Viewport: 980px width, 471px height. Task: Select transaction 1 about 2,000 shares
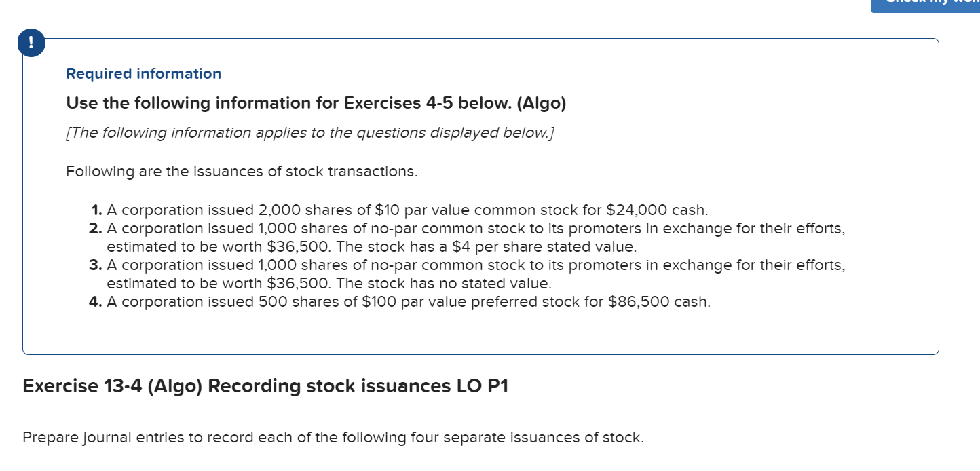click(399, 210)
